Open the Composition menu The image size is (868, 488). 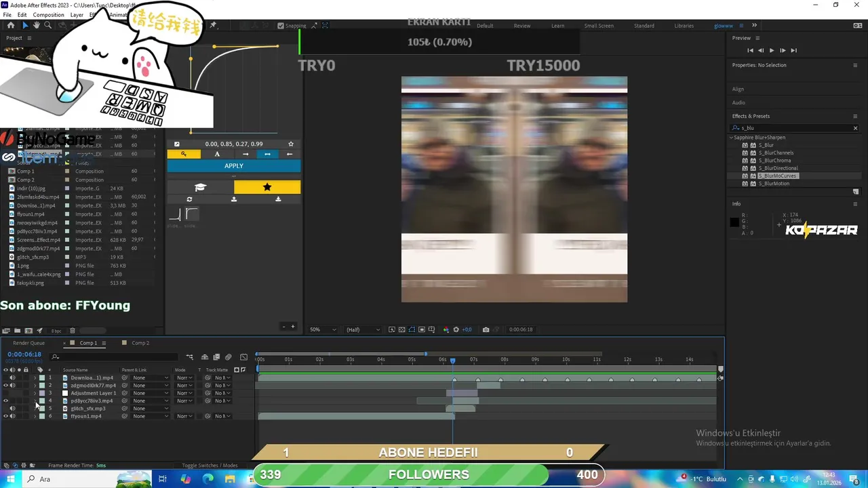48,15
